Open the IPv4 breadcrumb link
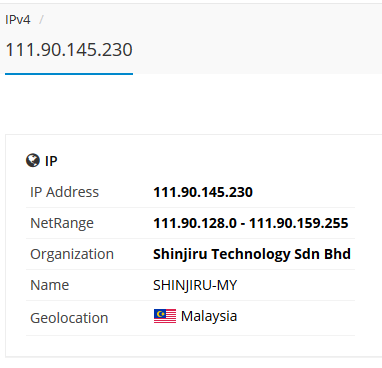This screenshot has height=368, width=382. (18, 20)
